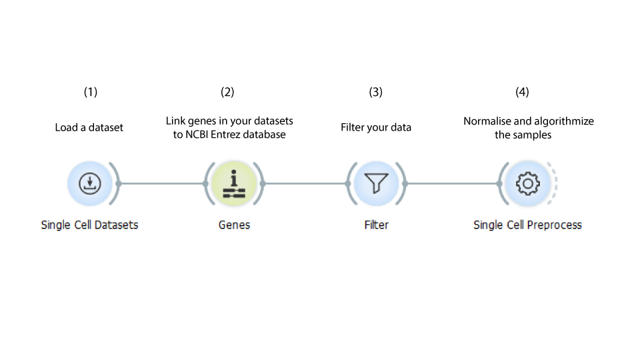Select link between Filter and Single Cell Preprocess
This screenshot has height=341, width=644.
pos(452,183)
